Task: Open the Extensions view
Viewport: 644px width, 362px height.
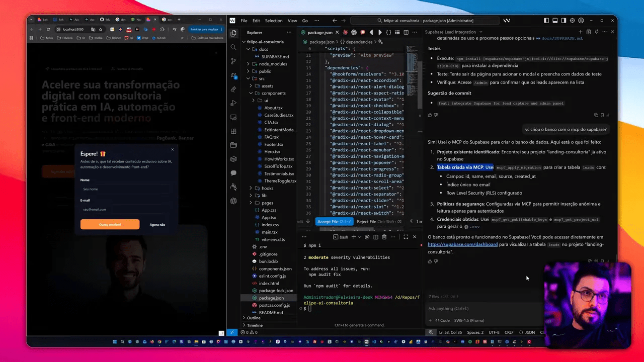Action: click(233, 131)
